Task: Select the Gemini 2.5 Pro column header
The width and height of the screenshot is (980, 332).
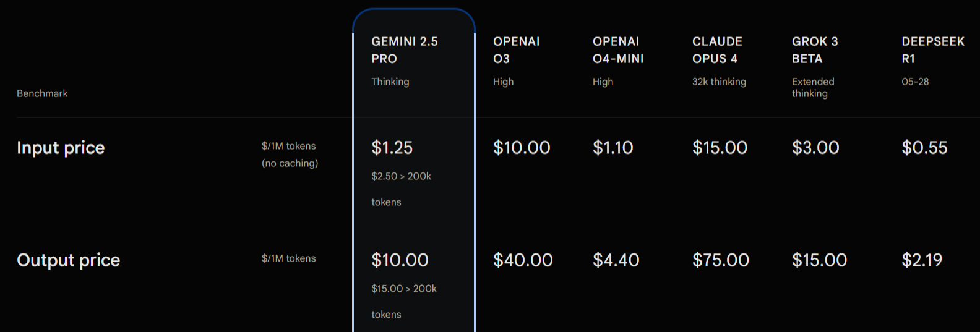Action: [x=405, y=50]
